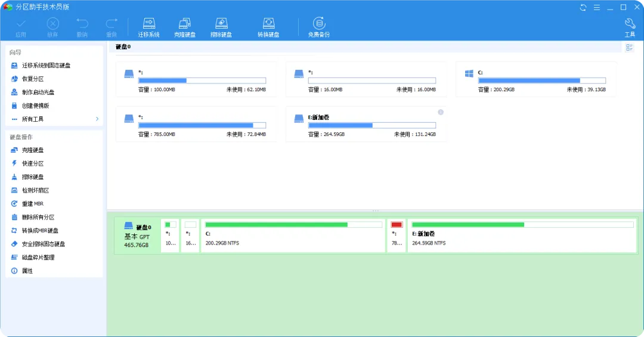Click 未使用：131.24GB text
The image size is (644, 337).
(x=415, y=134)
